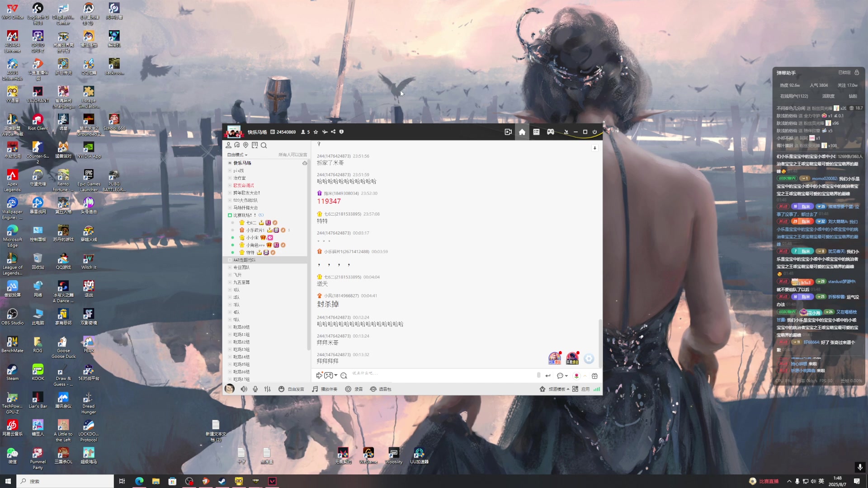Open the gift box icon in chat toolbar
868x488 pixels.
pyautogui.click(x=594, y=376)
